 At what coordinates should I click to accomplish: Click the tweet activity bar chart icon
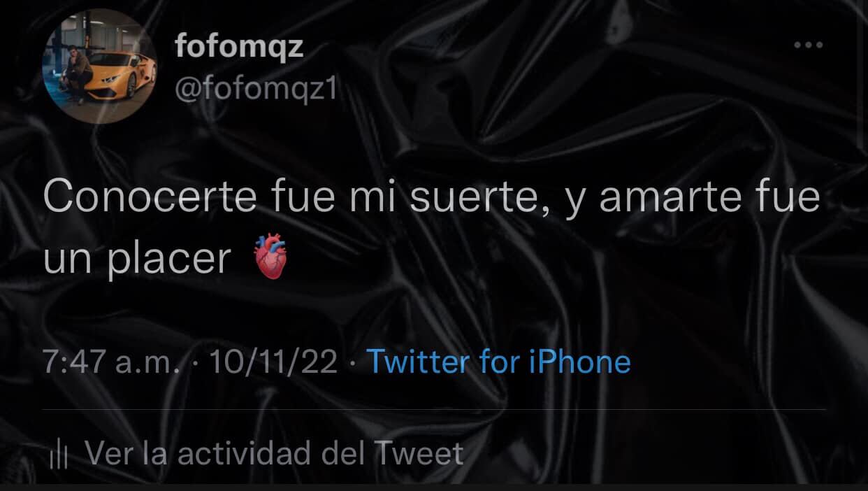(x=59, y=455)
